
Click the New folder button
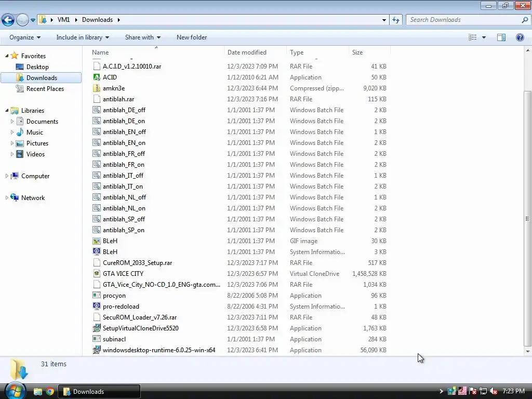click(192, 37)
